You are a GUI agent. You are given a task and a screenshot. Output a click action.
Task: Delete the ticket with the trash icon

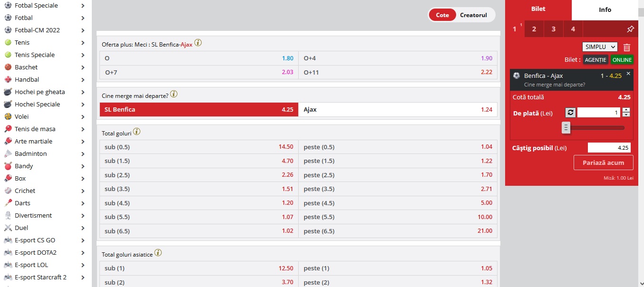coord(627,47)
